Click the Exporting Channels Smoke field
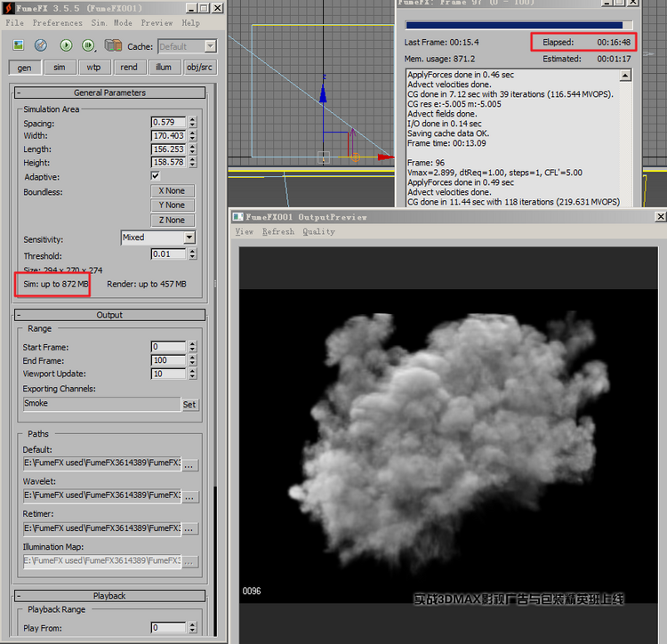Image resolution: width=667 pixels, height=644 pixels. click(x=102, y=404)
